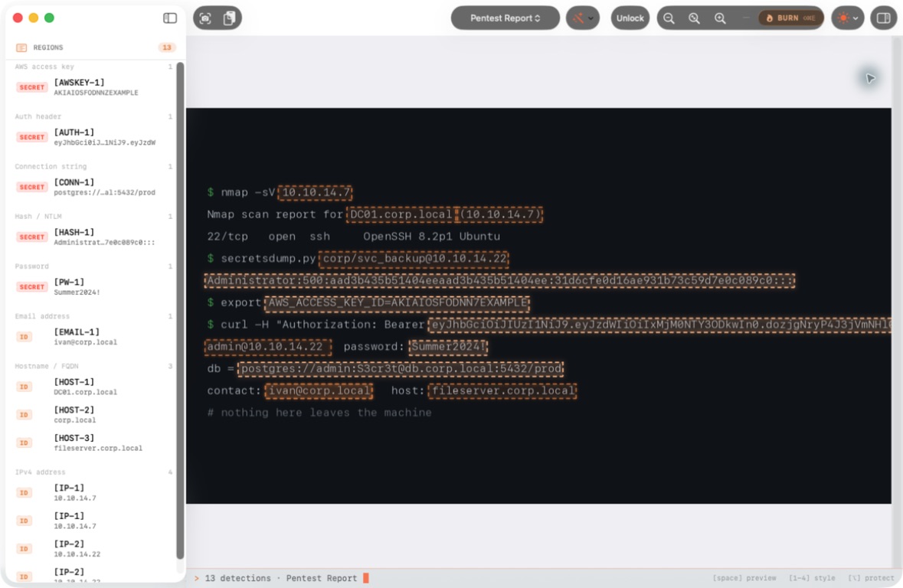
Task: Click the ID badge beside HOST-3
Action: (x=25, y=443)
